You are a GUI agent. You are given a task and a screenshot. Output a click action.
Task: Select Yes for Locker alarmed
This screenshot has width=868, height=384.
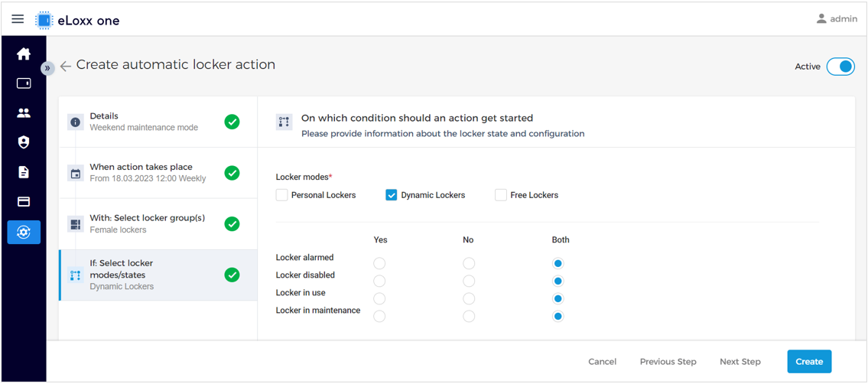pos(380,263)
